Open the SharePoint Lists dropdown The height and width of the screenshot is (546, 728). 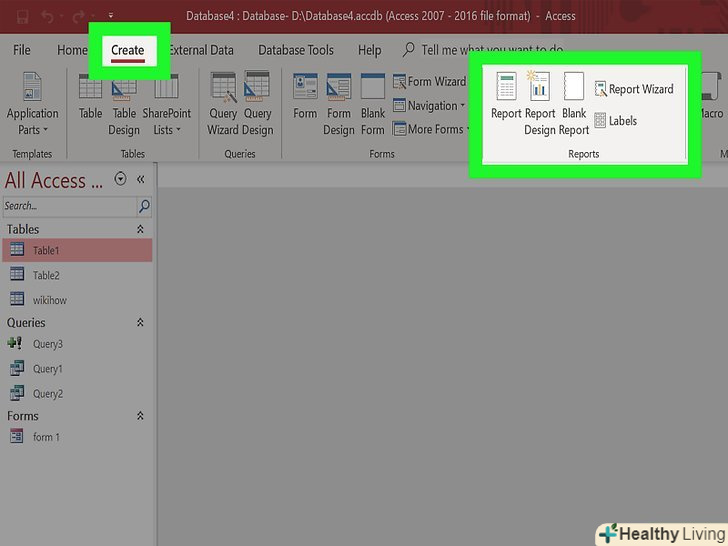(166, 104)
